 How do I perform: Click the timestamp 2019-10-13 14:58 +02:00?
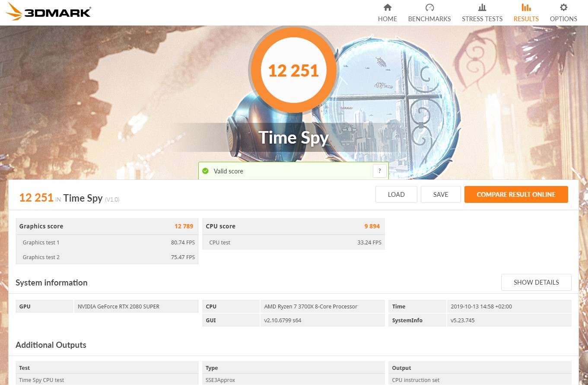point(481,306)
